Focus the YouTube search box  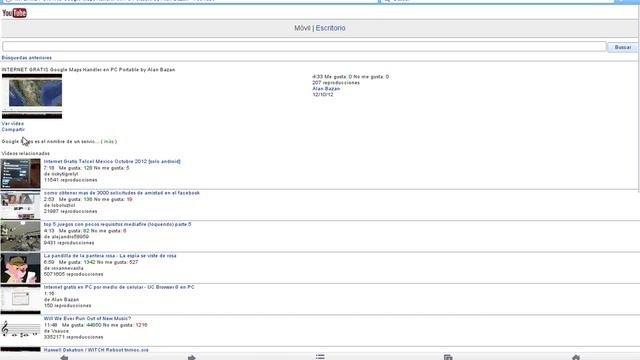304,47
